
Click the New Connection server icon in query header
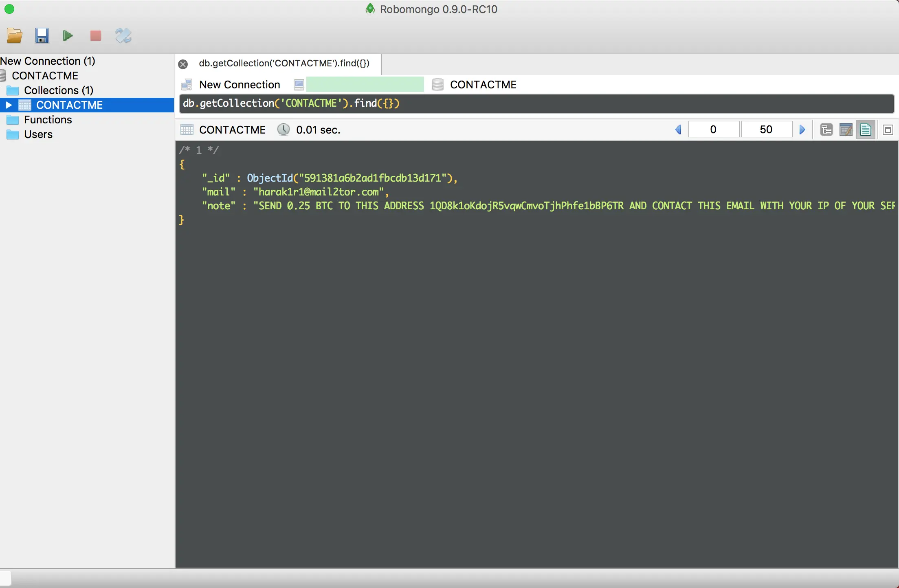[187, 84]
